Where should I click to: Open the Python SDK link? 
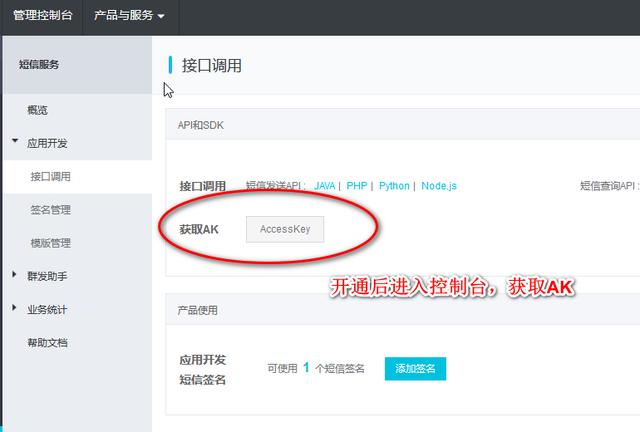[394, 186]
